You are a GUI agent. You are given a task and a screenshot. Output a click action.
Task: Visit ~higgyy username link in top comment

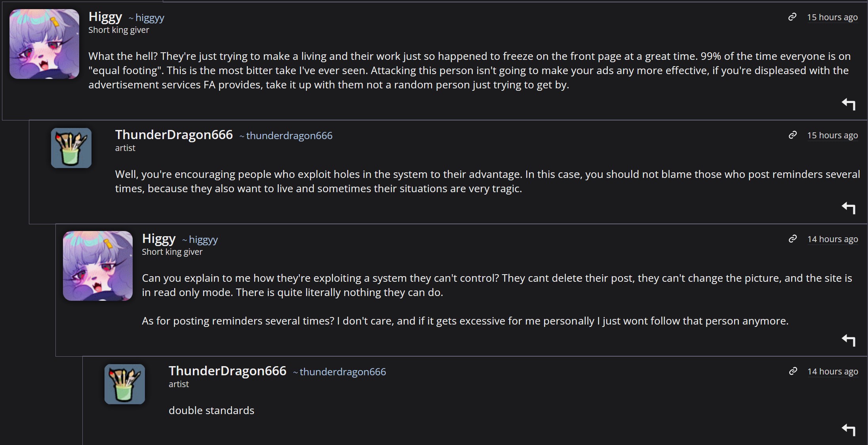click(149, 18)
